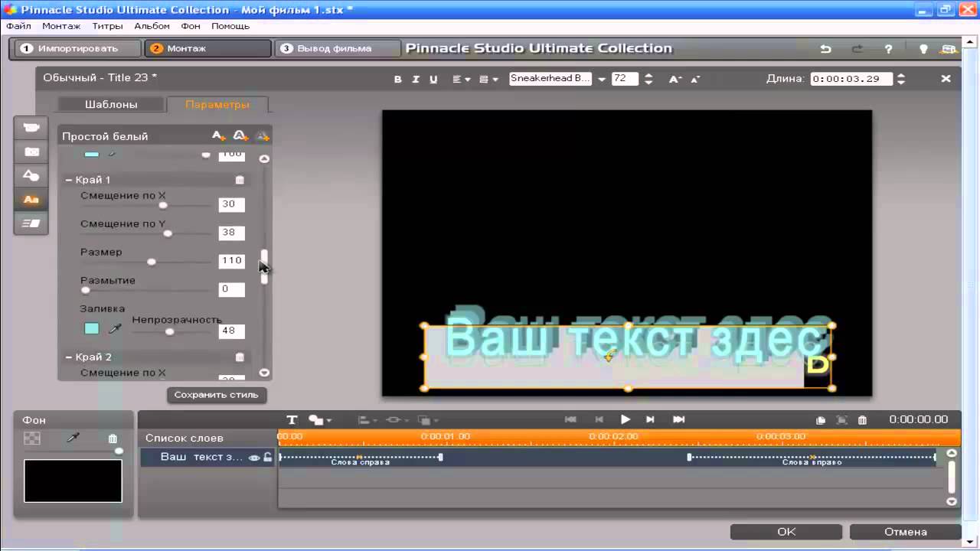Pick background color with the Фон eyedropper
Screen dimensions: 980x551
73,438
